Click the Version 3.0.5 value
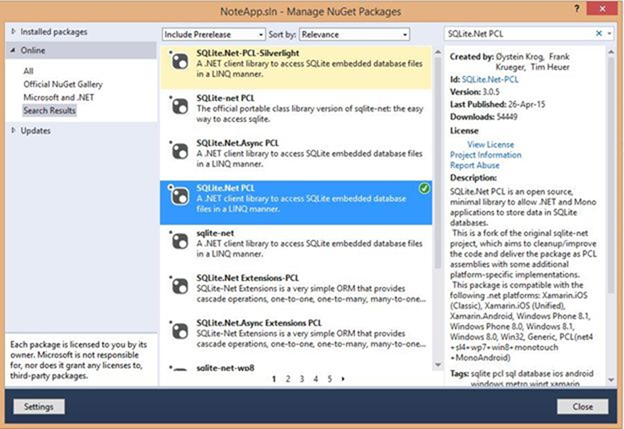624x429 pixels. (491, 92)
